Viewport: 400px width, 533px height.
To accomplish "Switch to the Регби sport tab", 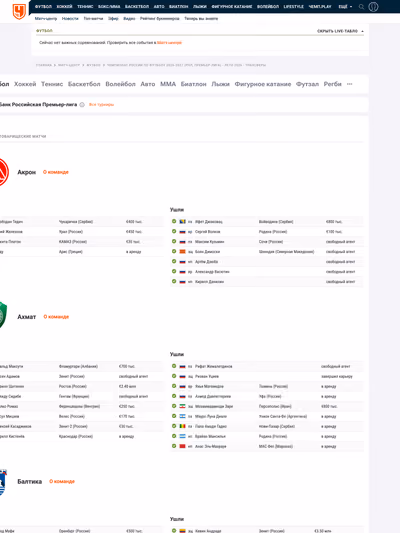I will click(332, 84).
